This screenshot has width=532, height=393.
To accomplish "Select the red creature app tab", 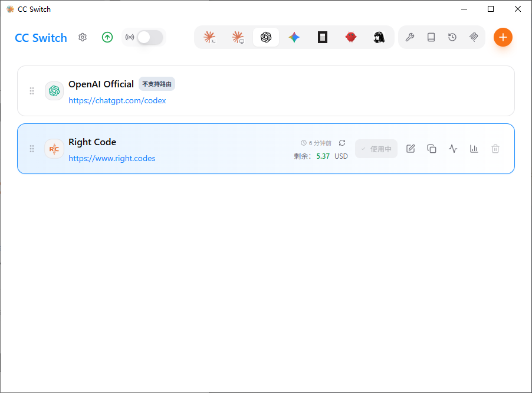I will point(351,37).
